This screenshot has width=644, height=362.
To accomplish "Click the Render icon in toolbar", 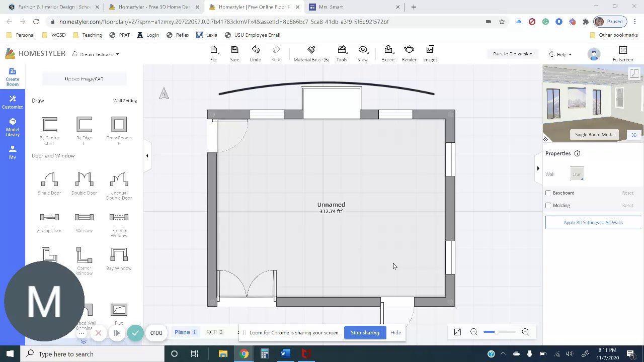I will tap(409, 54).
